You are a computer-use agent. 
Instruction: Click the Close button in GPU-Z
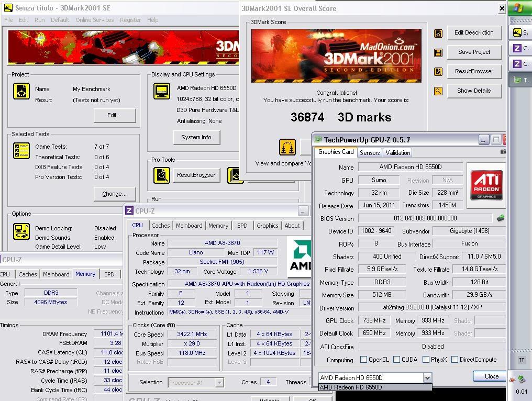click(489, 376)
